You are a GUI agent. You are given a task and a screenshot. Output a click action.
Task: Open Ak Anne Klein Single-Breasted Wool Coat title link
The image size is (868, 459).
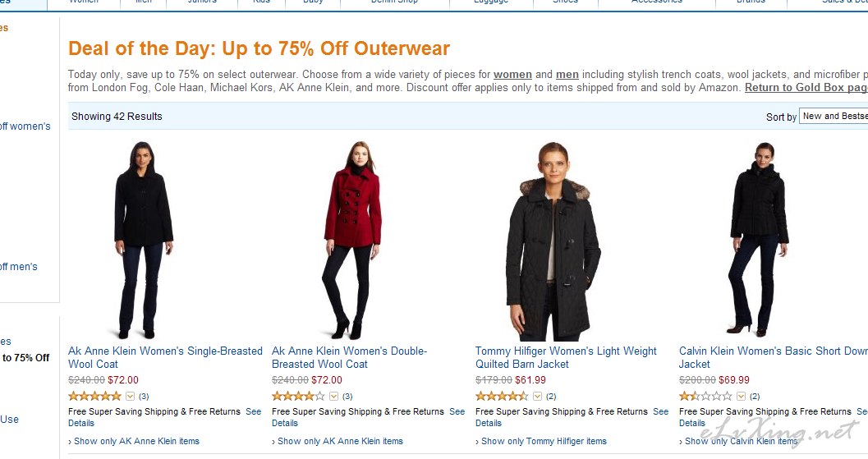tap(165, 358)
